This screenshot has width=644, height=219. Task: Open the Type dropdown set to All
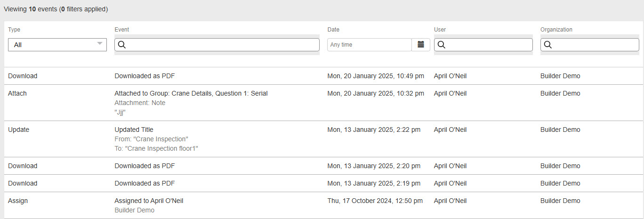pyautogui.click(x=57, y=45)
